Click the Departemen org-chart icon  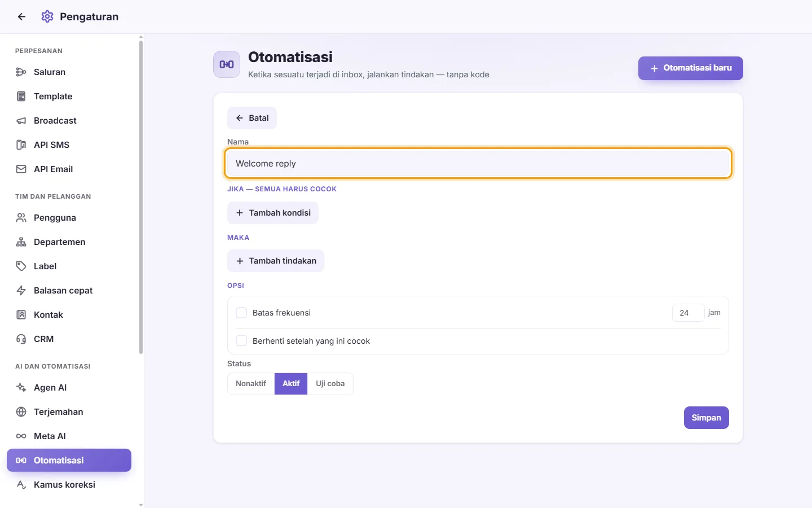21,242
